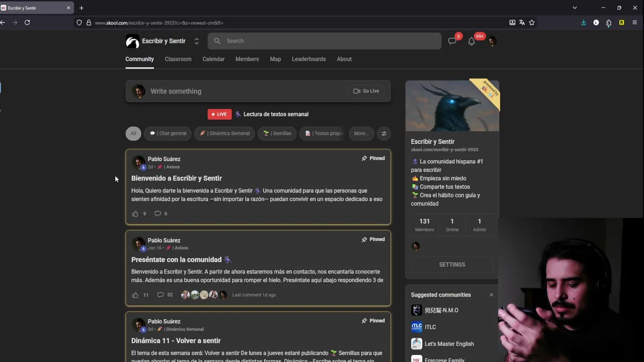Filter by Chat general category
This screenshot has height=362, width=644.
click(168, 133)
